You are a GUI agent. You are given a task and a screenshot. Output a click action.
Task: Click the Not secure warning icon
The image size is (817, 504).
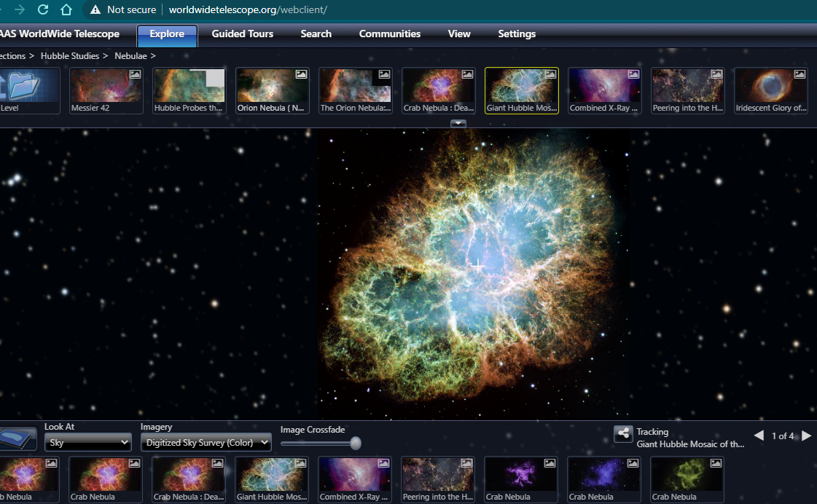click(x=95, y=10)
